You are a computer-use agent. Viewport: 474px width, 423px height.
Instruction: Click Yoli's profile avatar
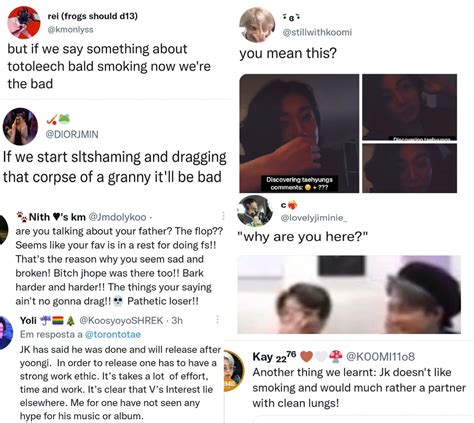point(6,333)
